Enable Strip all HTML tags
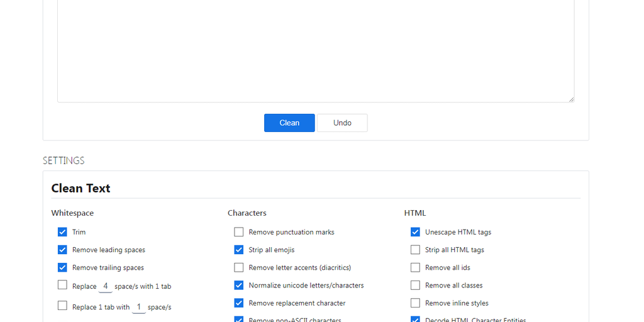This screenshot has height=322, width=644. [415, 250]
